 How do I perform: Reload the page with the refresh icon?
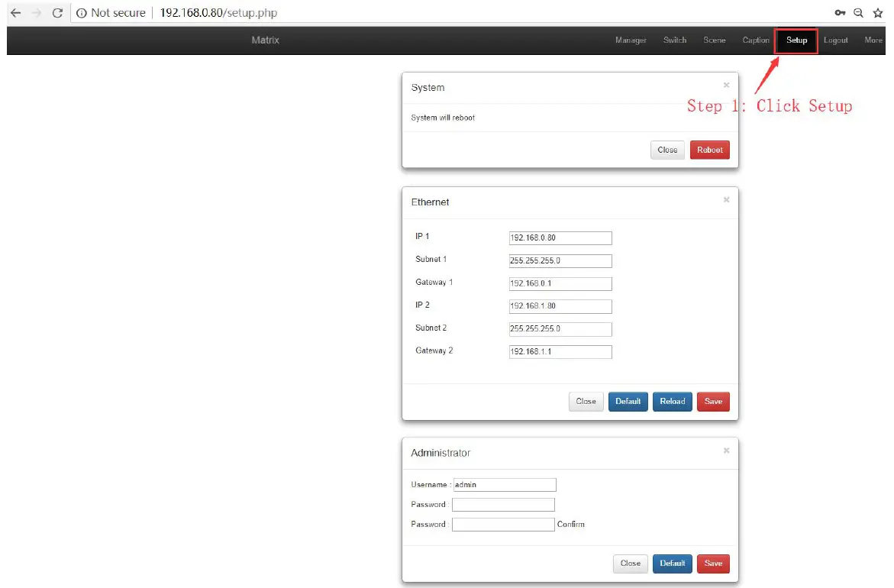(57, 12)
